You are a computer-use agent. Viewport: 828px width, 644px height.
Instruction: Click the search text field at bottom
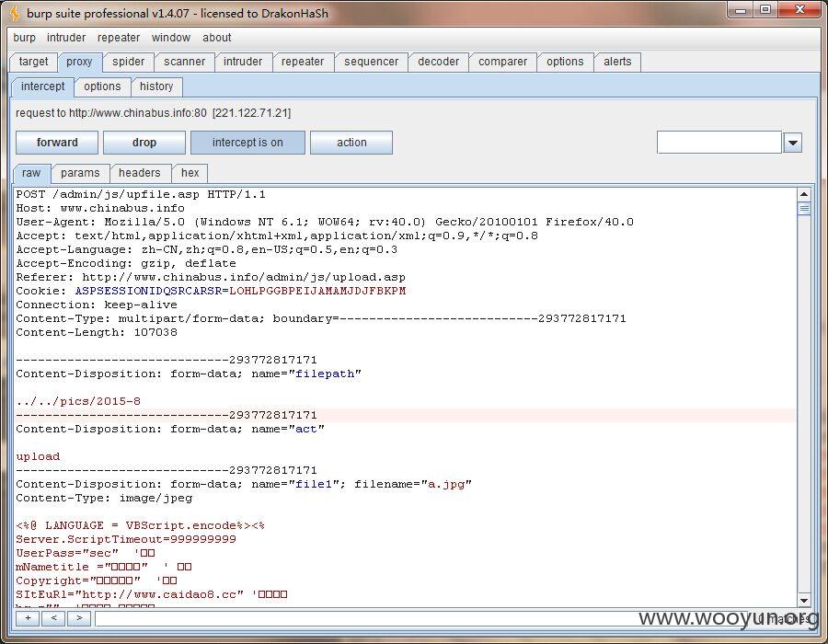(x=422, y=618)
